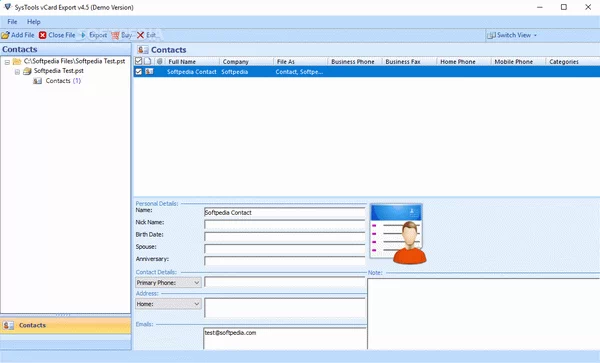This screenshot has width=600, height=363.
Task: Sort by the File As column header
Action: point(301,62)
